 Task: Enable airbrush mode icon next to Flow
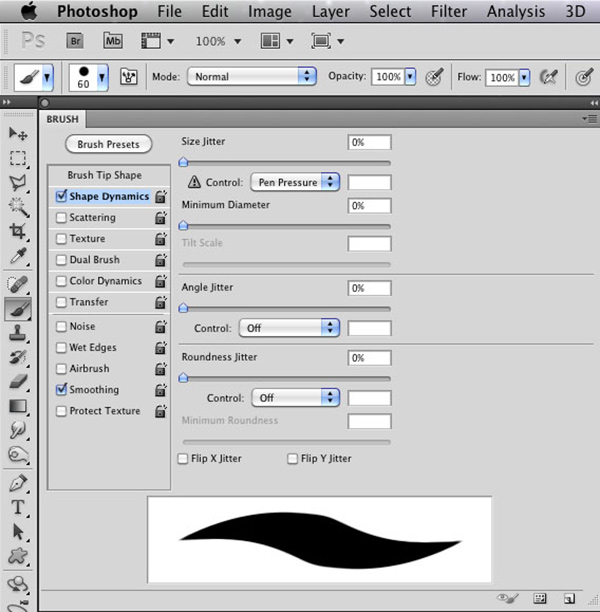point(548,76)
